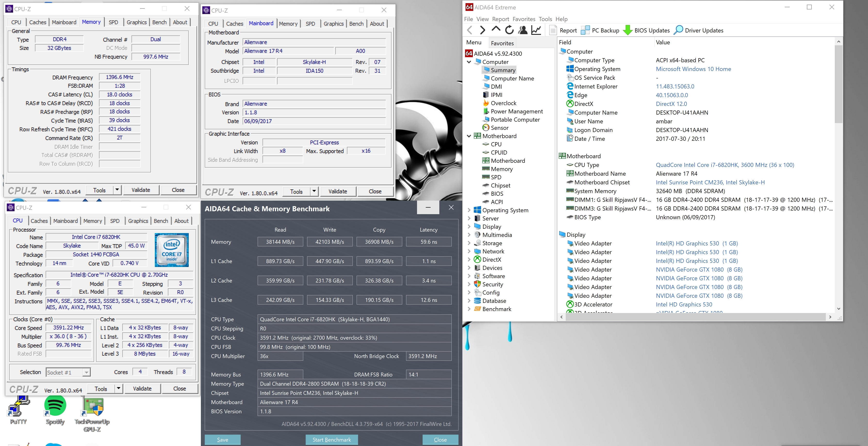The height and width of the screenshot is (446, 868).
Task: Open TechPowerUp GPU-Z desktop shortcut
Action: click(92, 407)
